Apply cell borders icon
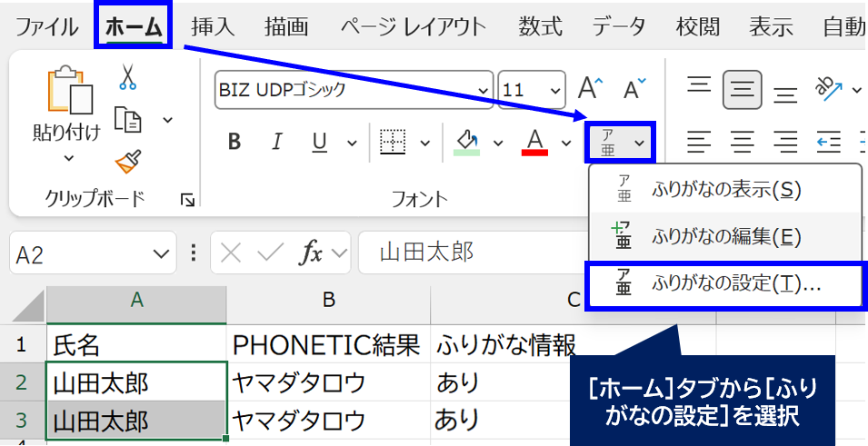This screenshot has height=446, width=868. tap(393, 143)
